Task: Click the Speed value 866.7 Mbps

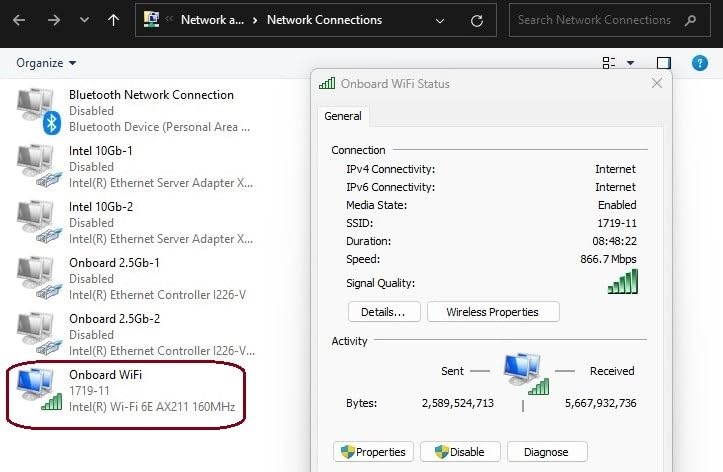Action: coord(608,259)
